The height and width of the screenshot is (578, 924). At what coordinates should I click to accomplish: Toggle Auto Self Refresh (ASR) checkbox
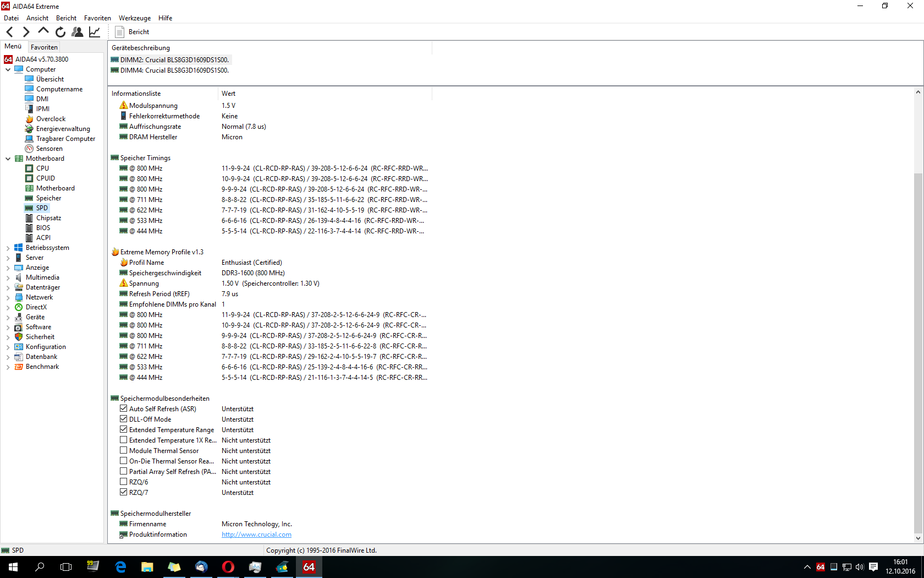click(124, 408)
